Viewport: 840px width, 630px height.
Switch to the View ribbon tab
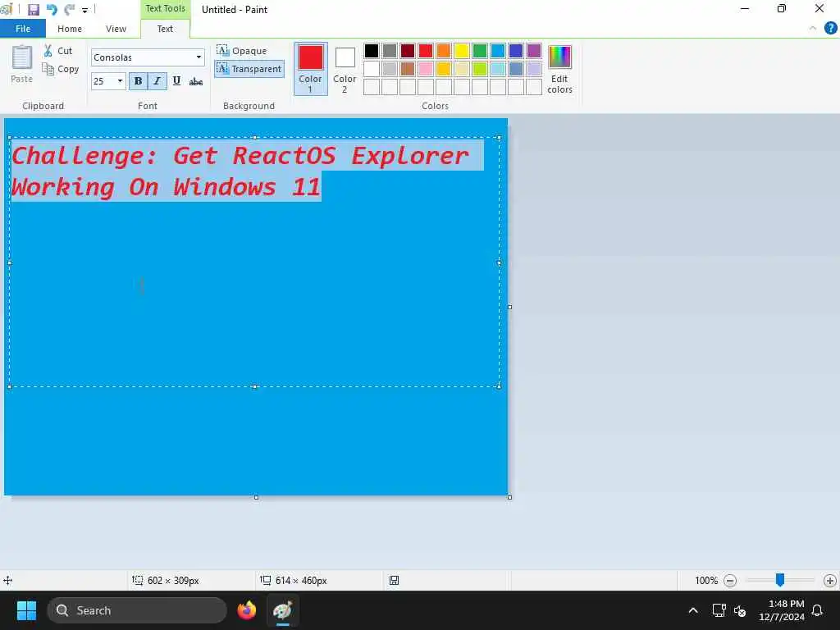point(116,29)
